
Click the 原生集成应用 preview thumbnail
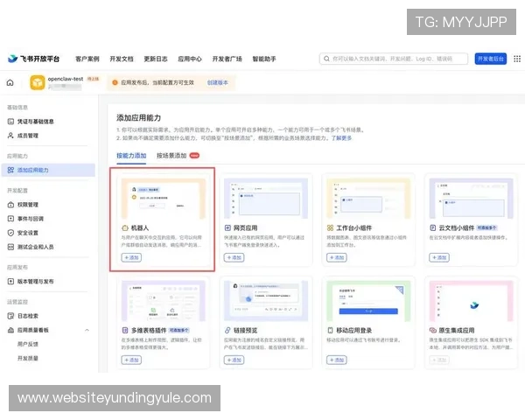click(x=471, y=301)
